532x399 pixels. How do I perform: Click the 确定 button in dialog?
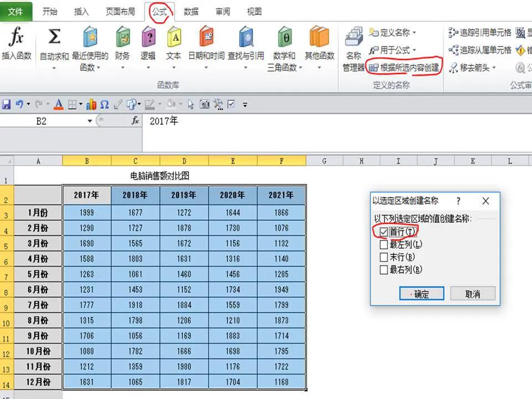422,294
